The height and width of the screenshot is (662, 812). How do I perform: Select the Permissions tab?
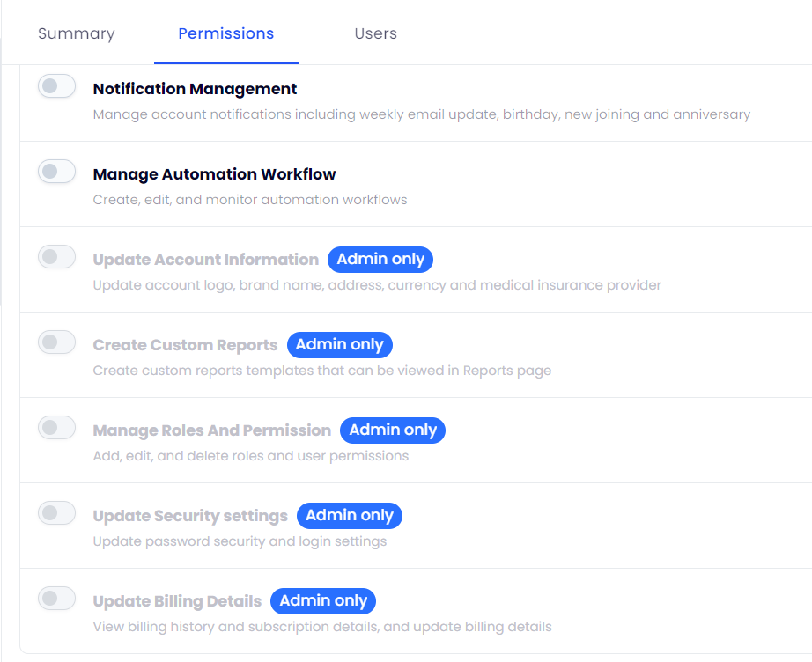[225, 33]
